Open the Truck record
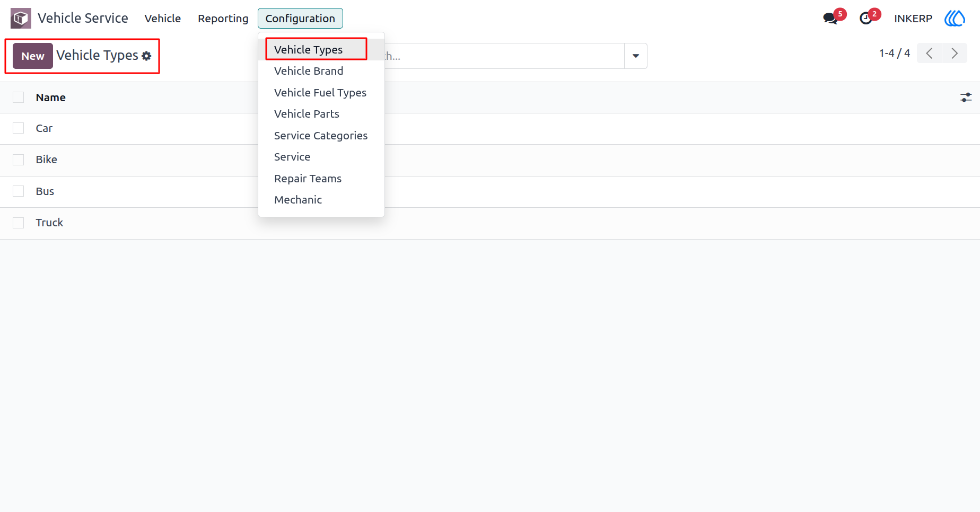Viewport: 980px width, 512px height. 49,223
